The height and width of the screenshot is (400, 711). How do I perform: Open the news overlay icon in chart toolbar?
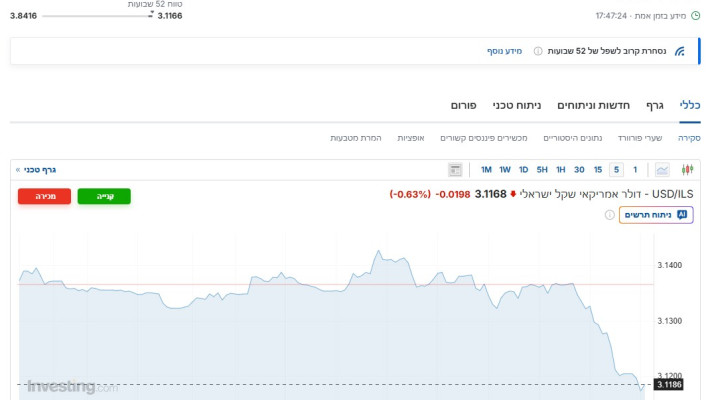(x=456, y=170)
